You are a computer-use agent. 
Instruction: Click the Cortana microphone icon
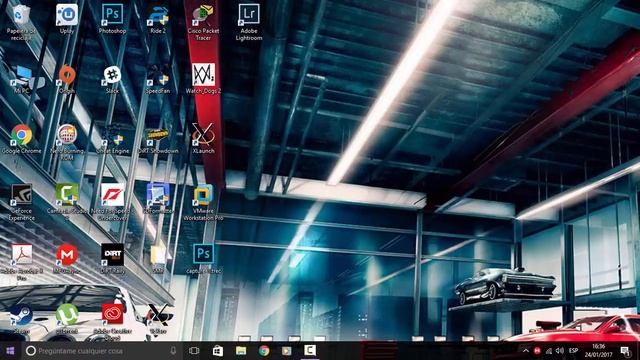pyautogui.click(x=173, y=351)
